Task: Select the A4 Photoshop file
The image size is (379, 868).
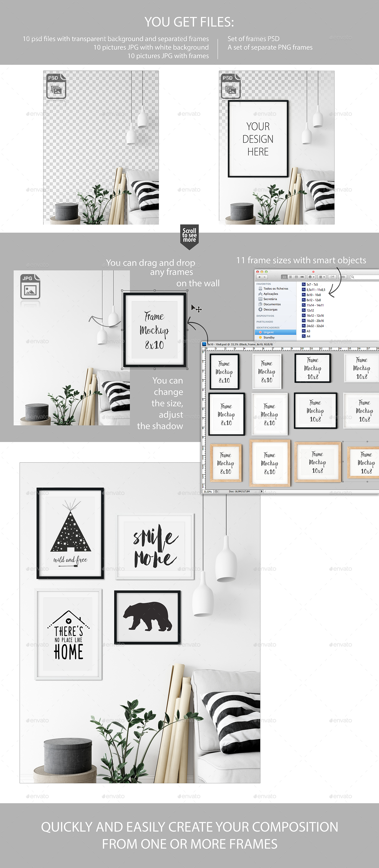Action: coord(306,336)
